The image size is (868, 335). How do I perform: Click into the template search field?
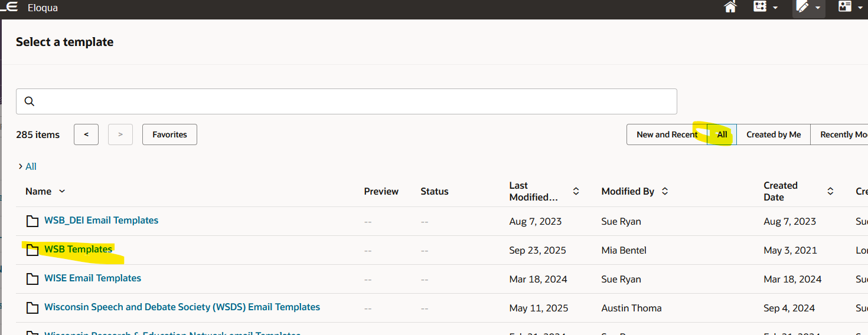tap(354, 101)
